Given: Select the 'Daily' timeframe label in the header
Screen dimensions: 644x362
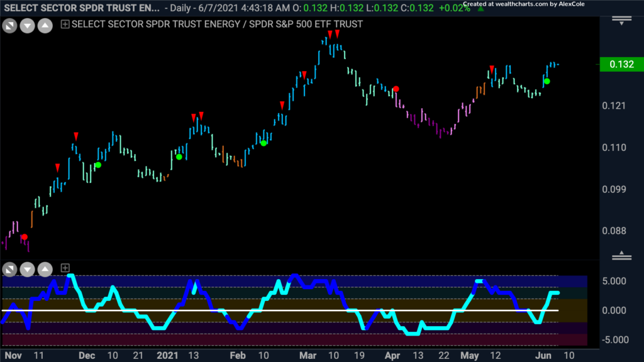Looking at the screenshot, I should pyautogui.click(x=180, y=8).
